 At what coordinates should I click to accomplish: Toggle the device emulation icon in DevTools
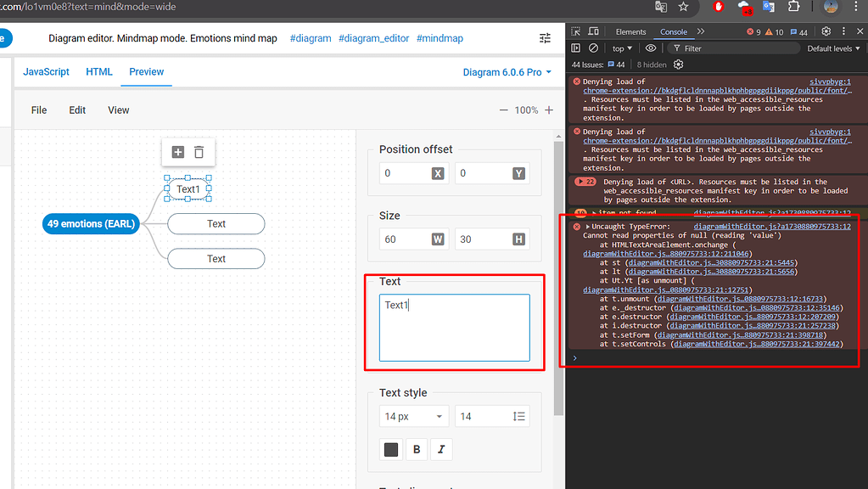[x=594, y=31]
